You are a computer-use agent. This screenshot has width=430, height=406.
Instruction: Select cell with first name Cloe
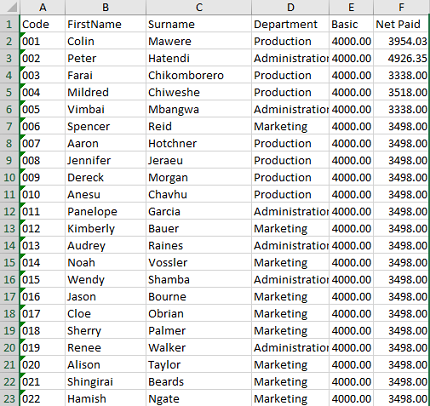click(x=106, y=313)
